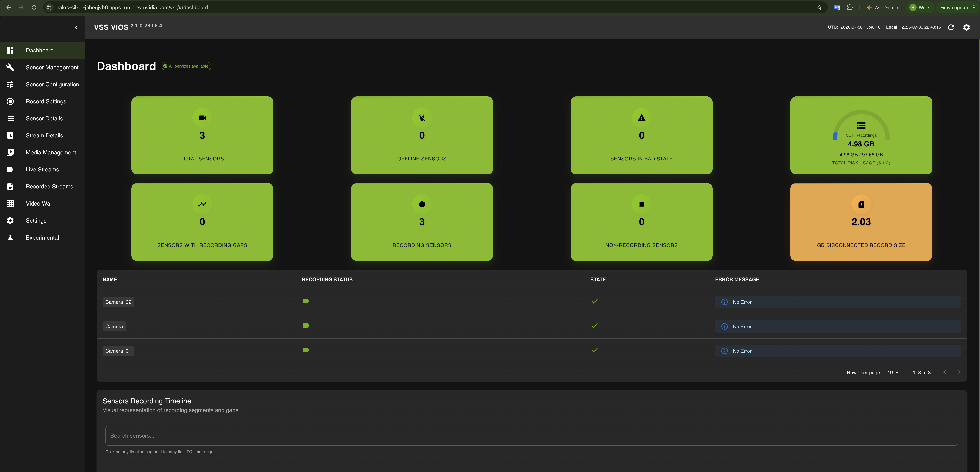This screenshot has height=472, width=980.
Task: Click the browser bookmark star icon
Action: click(819, 7)
